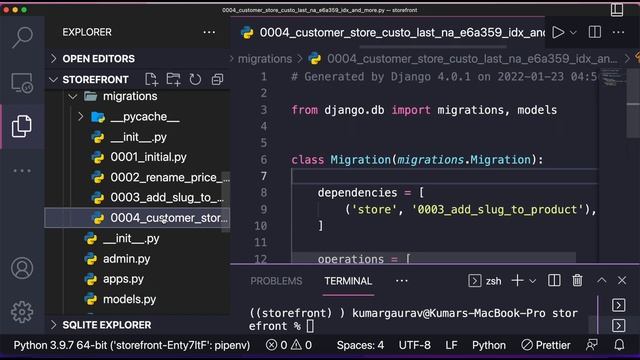Refresh the STOREFRONT explorer
The width and height of the screenshot is (640, 360).
(x=196, y=79)
